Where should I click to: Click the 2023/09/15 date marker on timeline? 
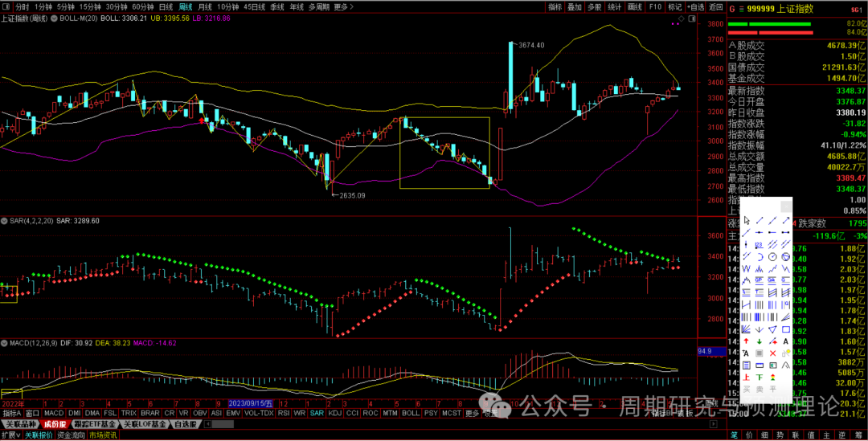coord(251,402)
